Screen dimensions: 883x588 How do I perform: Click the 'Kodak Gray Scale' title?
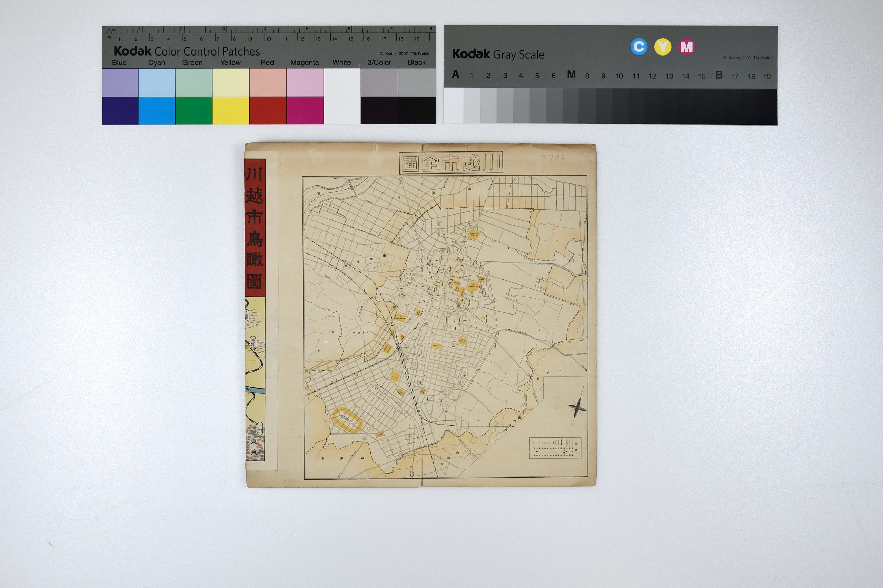pyautogui.click(x=498, y=54)
